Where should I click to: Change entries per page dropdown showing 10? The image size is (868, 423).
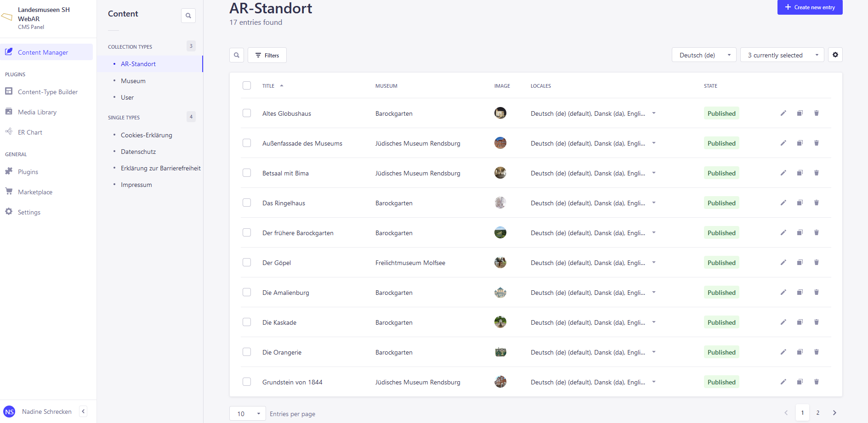pyautogui.click(x=248, y=413)
